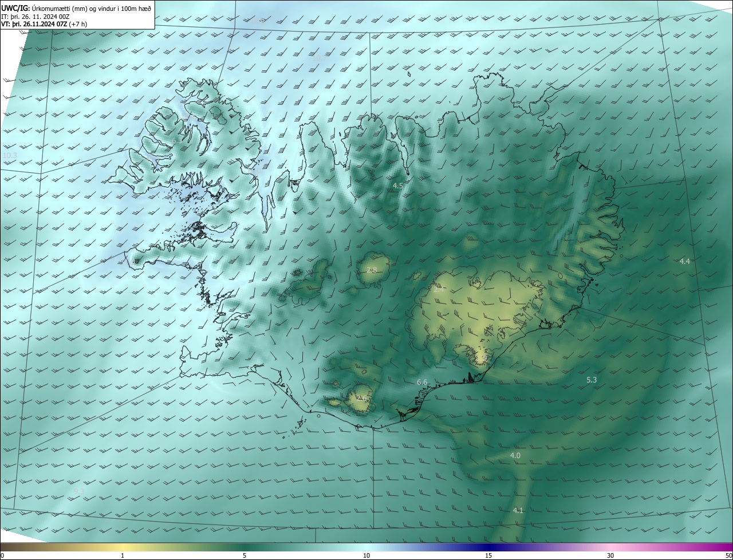Click the map title 'Úrkomumætti (mm) og vindur í 100m hæð'
The image size is (733, 560).
tap(92, 9)
